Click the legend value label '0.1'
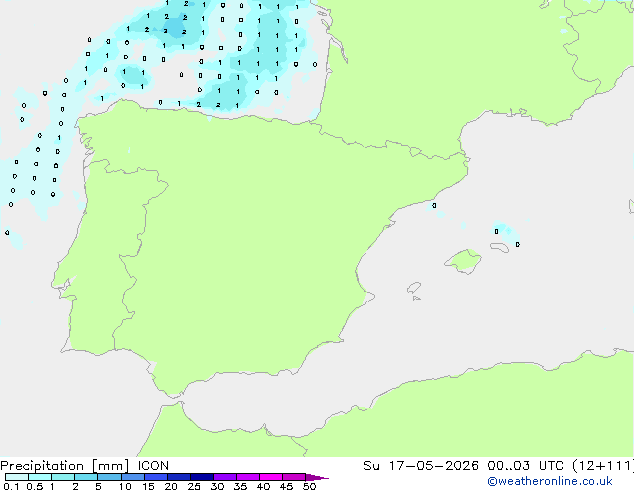 (11, 486)
